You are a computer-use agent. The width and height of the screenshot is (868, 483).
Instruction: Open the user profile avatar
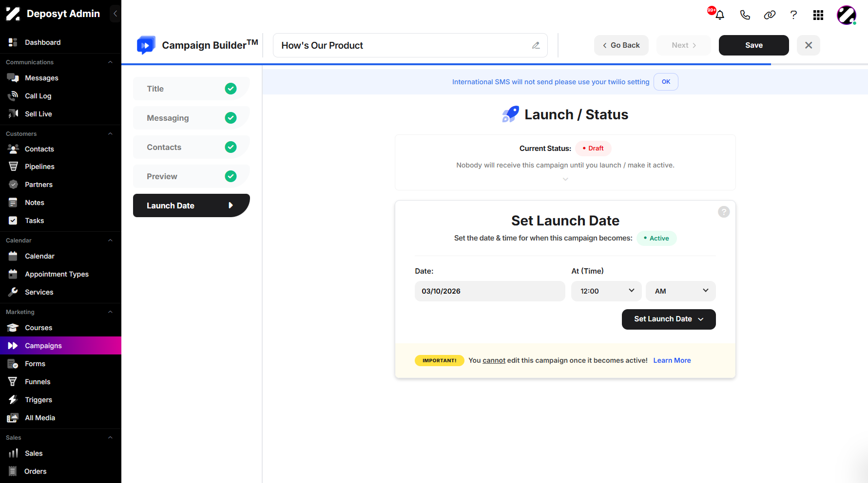847,15
